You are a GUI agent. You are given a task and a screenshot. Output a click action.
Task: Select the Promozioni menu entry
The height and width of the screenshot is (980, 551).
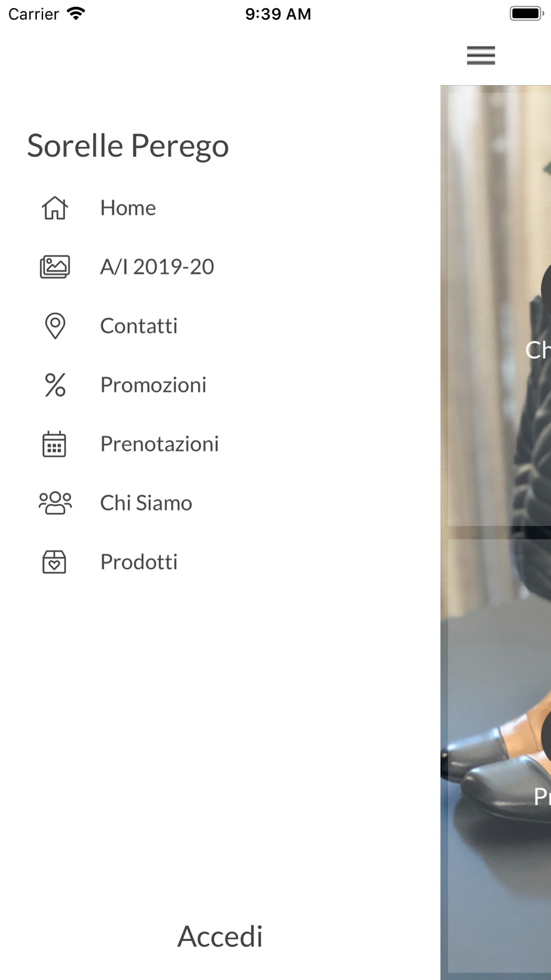(153, 385)
